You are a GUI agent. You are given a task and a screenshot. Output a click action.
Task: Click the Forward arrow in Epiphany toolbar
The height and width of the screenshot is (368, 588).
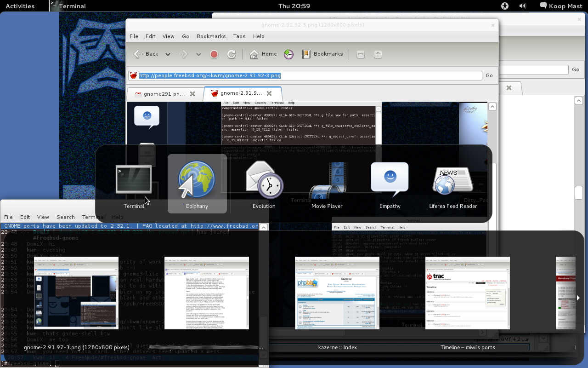(x=183, y=54)
